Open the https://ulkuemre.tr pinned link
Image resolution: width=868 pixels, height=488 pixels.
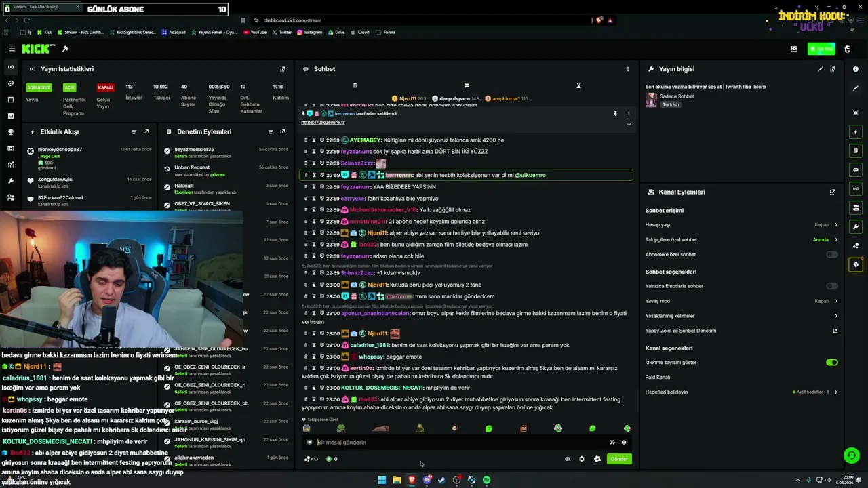(x=323, y=122)
